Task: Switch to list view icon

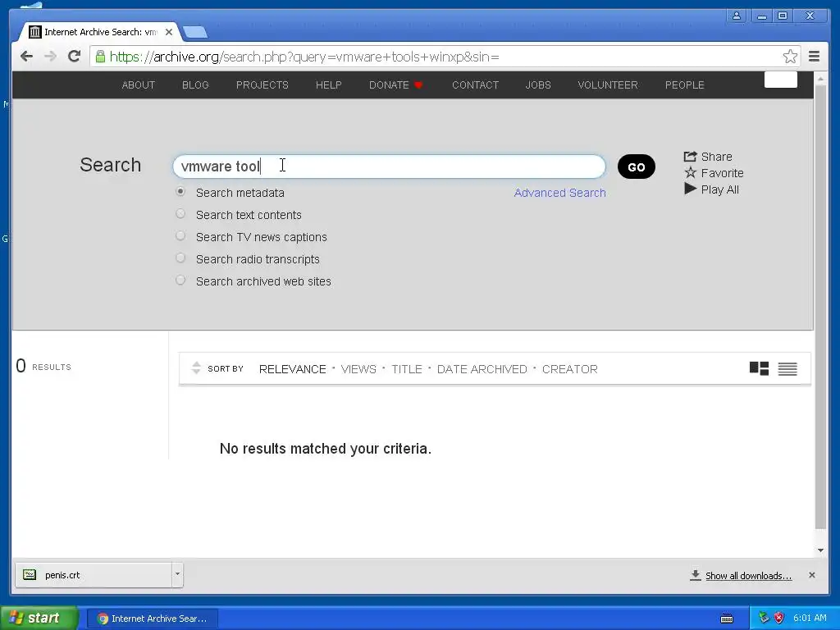Action: [787, 369]
